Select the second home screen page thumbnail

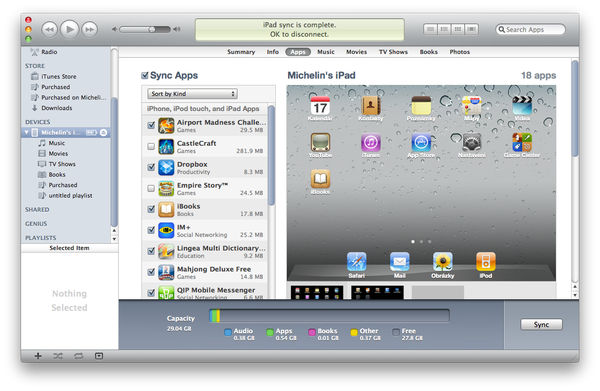tap(377, 292)
